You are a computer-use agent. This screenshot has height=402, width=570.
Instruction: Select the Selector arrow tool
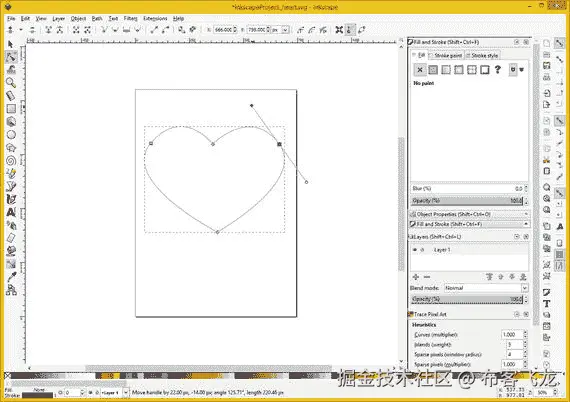(11, 44)
